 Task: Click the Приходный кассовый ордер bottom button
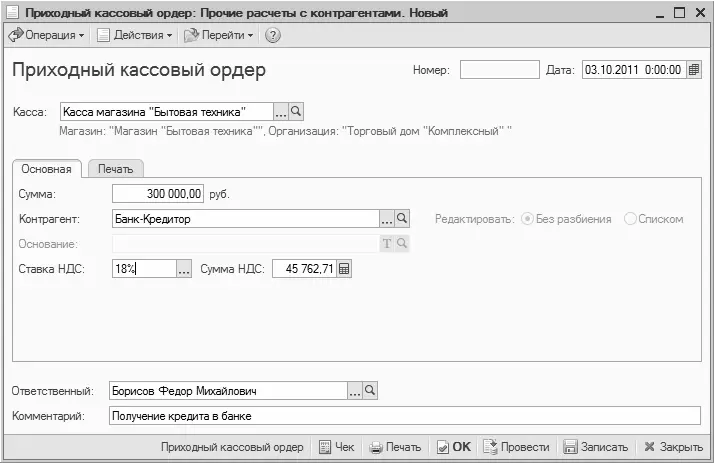click(232, 447)
